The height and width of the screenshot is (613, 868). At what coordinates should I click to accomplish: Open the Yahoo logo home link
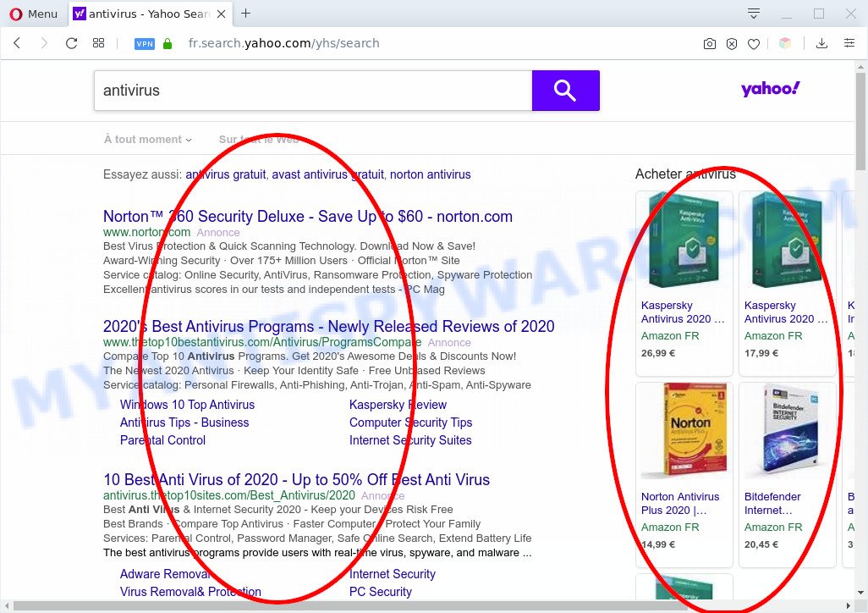click(x=771, y=89)
